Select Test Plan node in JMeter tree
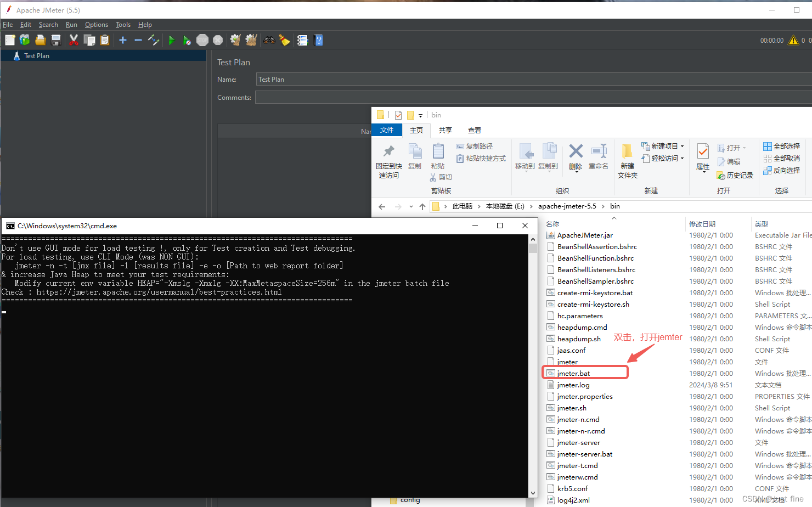This screenshot has height=507, width=812. pyautogui.click(x=37, y=56)
